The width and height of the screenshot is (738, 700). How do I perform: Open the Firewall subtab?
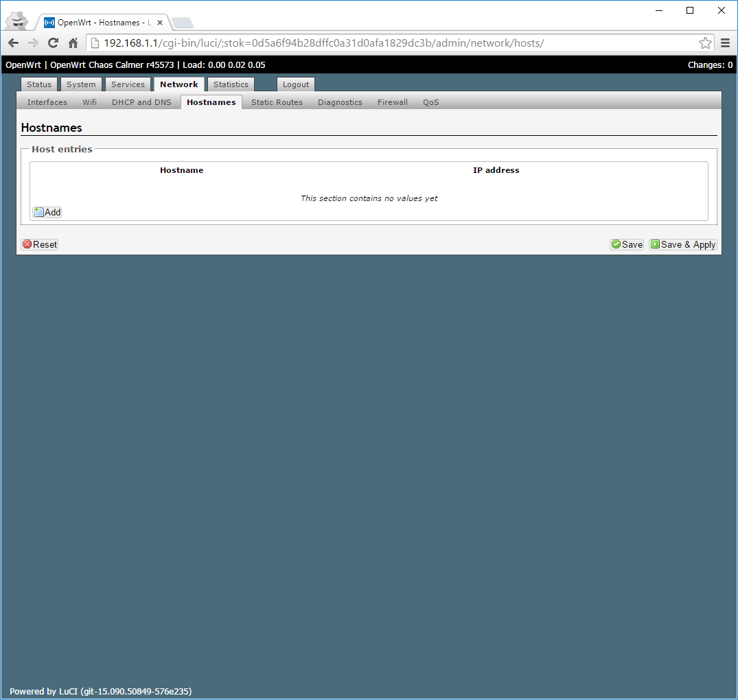(x=393, y=102)
